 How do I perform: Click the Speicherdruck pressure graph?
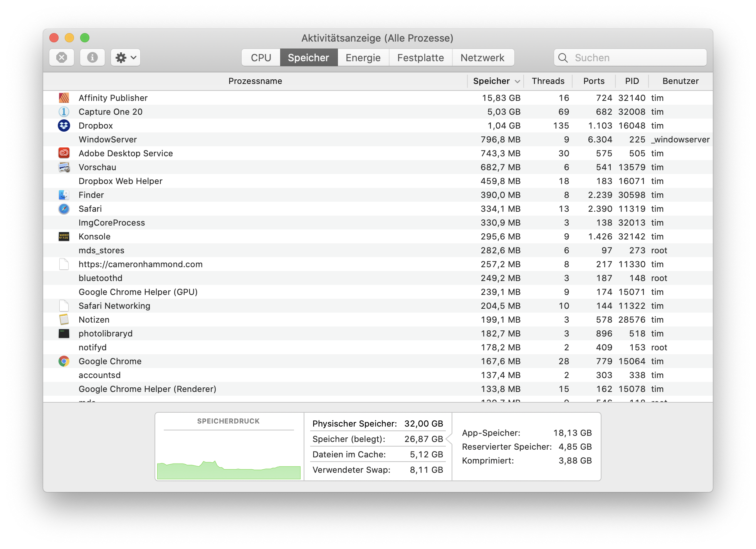(x=229, y=455)
